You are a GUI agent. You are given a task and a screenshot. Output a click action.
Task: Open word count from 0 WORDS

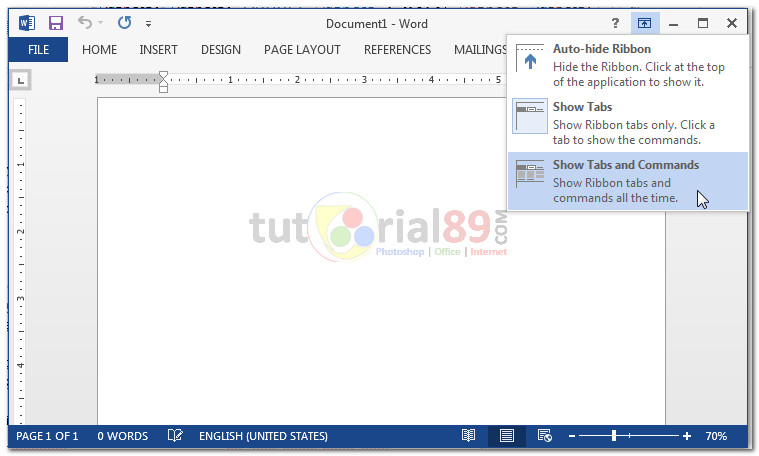122,436
